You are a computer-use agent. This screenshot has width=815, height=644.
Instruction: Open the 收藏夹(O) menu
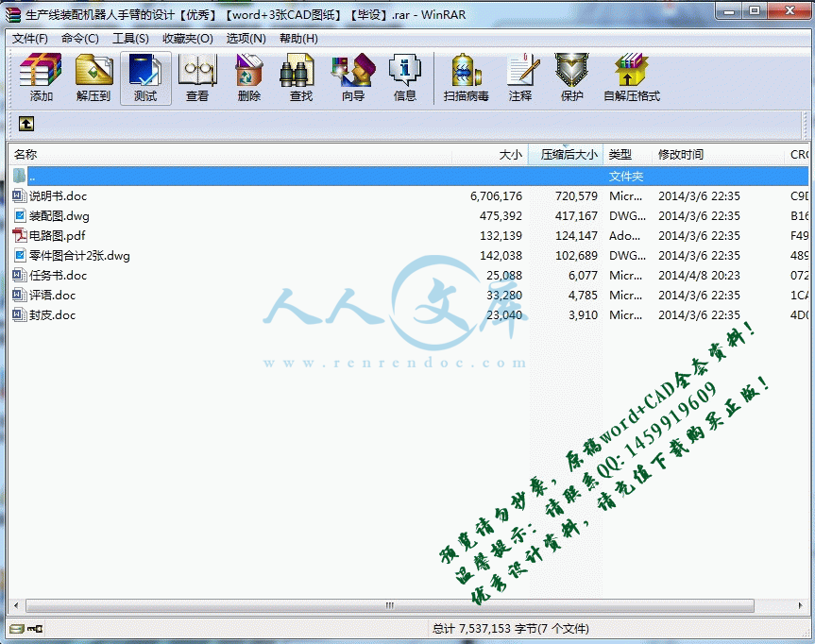coord(188,39)
